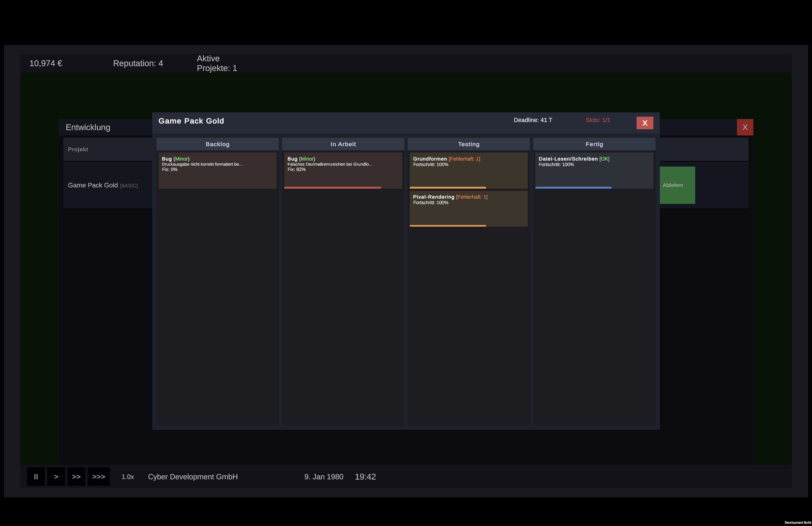
Task: Click the red Slots: 1/1 indicator
Action: (x=598, y=120)
